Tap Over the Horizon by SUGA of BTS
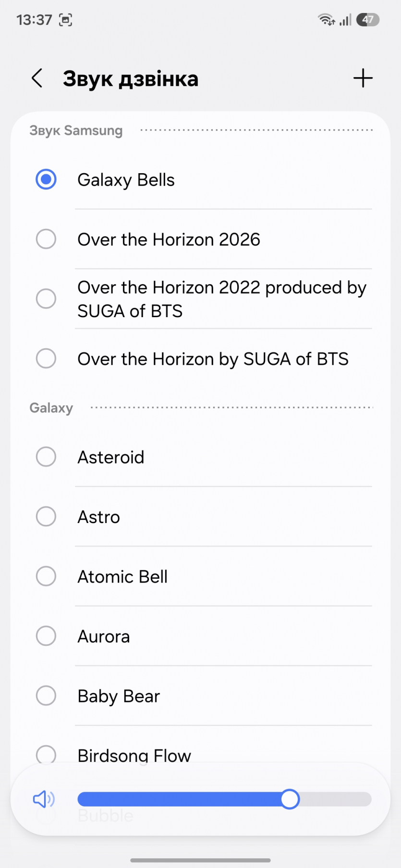The height and width of the screenshot is (868, 401). point(213,358)
